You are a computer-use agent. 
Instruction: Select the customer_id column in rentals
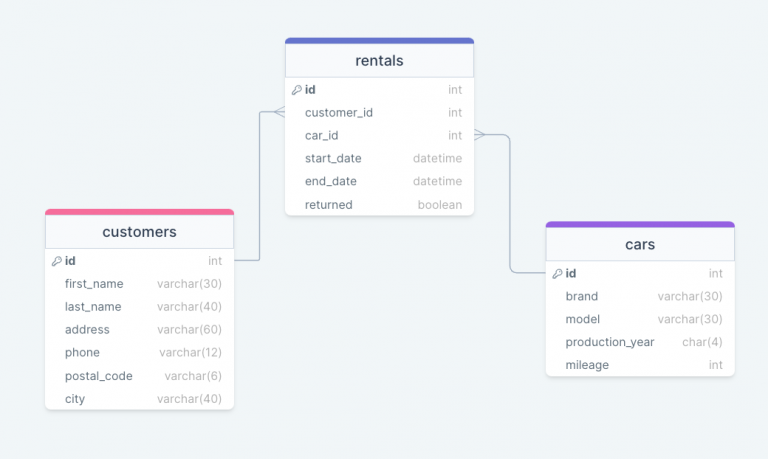click(x=380, y=113)
